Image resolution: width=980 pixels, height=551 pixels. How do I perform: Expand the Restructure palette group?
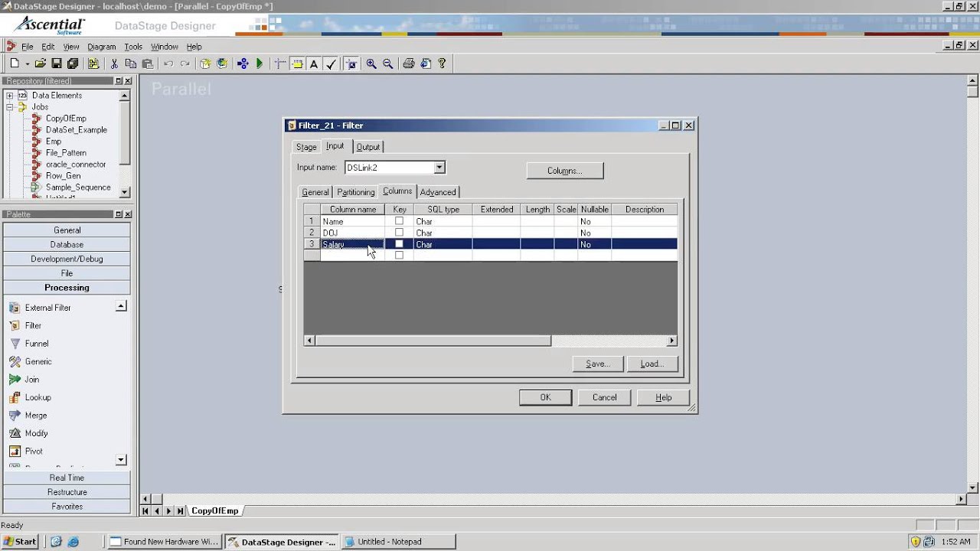click(67, 492)
